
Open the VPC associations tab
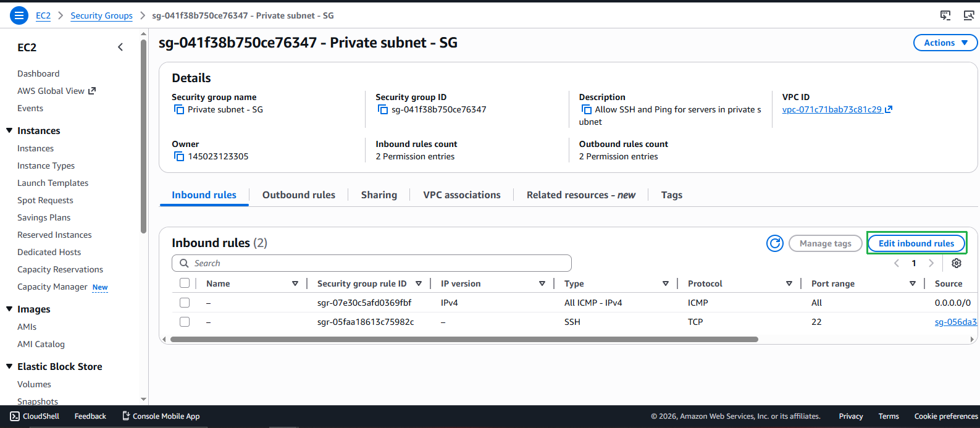point(462,195)
